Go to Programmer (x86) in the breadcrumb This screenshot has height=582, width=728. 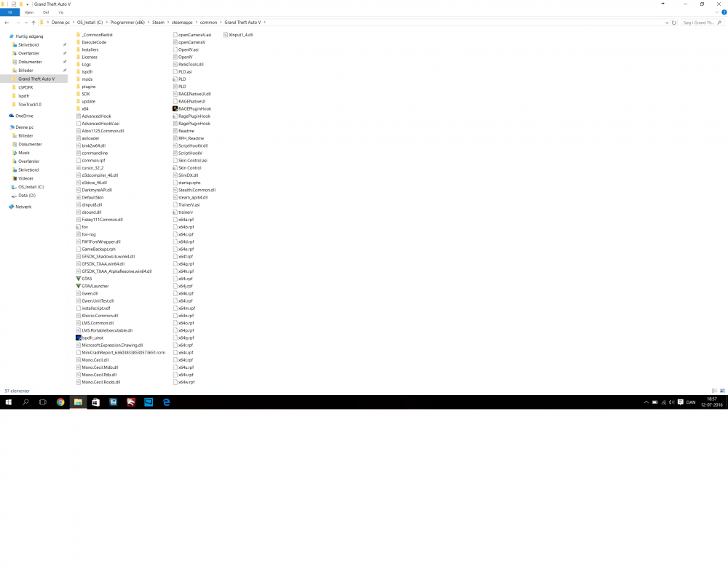click(x=127, y=23)
